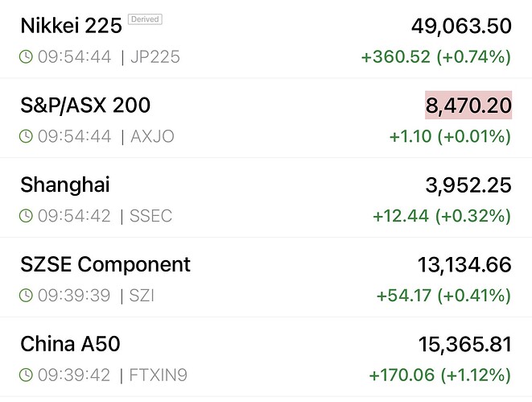Click the SZSE Component price 13,134.66
Image resolution: width=532 pixels, height=402 pixels.
click(464, 264)
